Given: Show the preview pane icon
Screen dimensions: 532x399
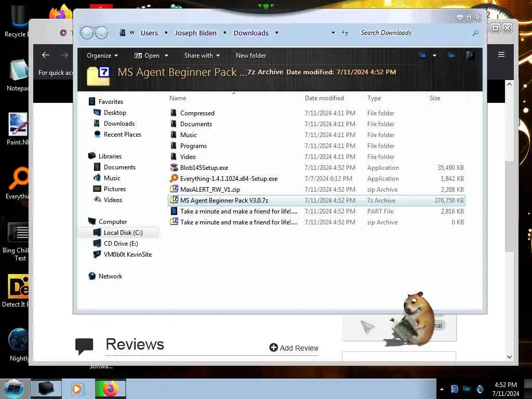Looking at the screenshot, I should tap(451, 55).
